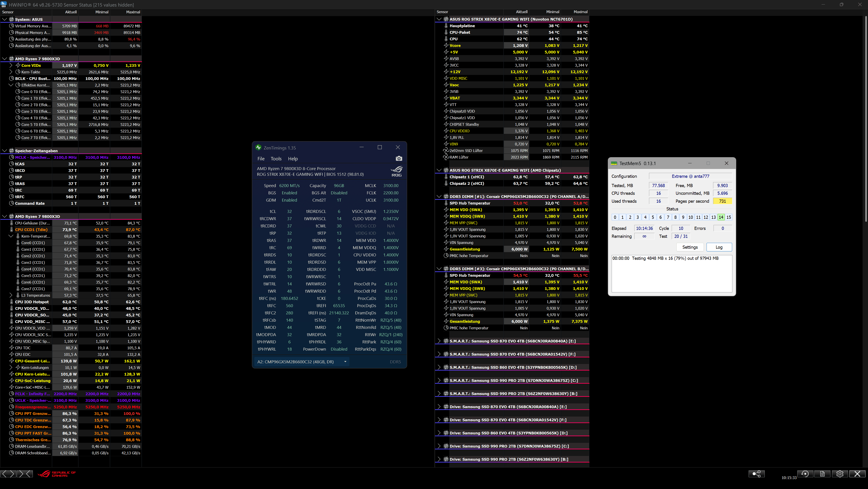
Task: Click the expand columns left arrow button
Action: [4, 474]
